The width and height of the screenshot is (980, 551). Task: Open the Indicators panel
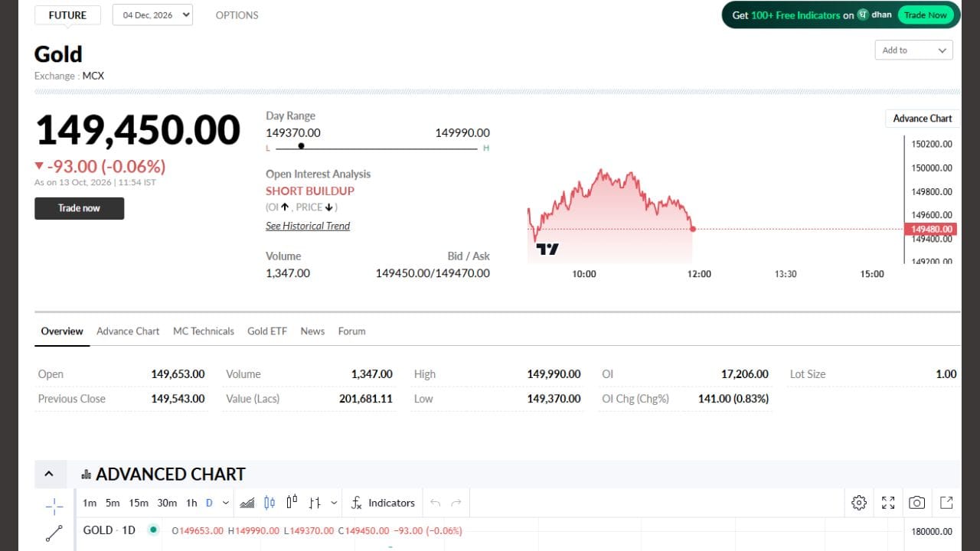(x=383, y=503)
